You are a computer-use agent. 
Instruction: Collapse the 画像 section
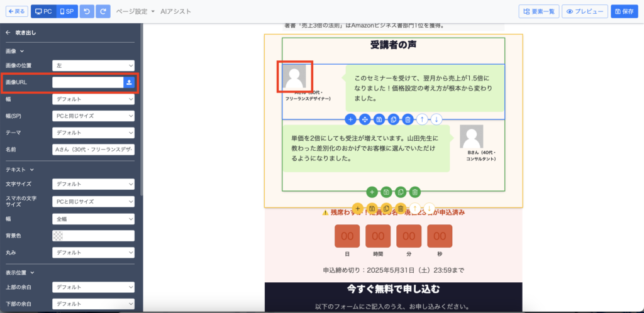pos(15,52)
